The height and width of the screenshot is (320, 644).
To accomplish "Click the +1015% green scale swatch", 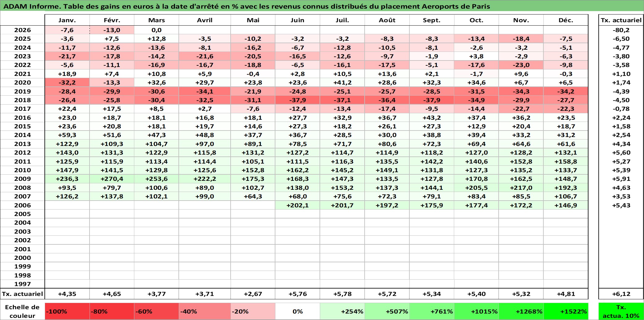I will pos(476,311).
